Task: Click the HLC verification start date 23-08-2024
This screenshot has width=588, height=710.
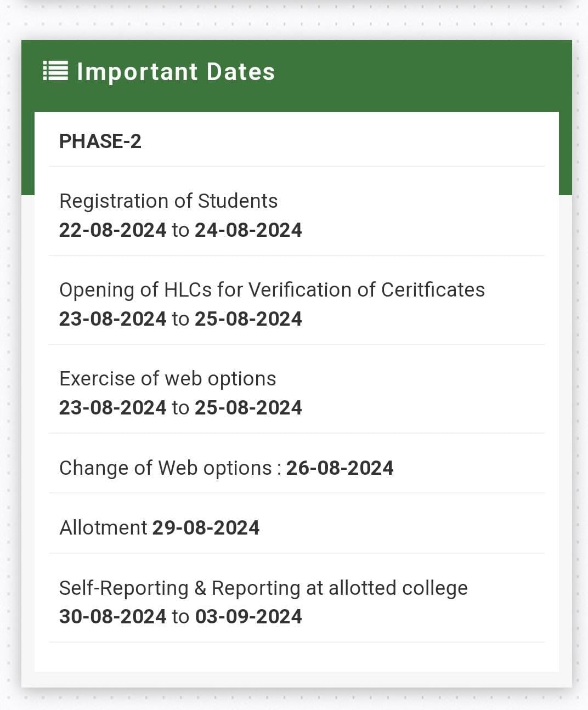Action: click(112, 319)
